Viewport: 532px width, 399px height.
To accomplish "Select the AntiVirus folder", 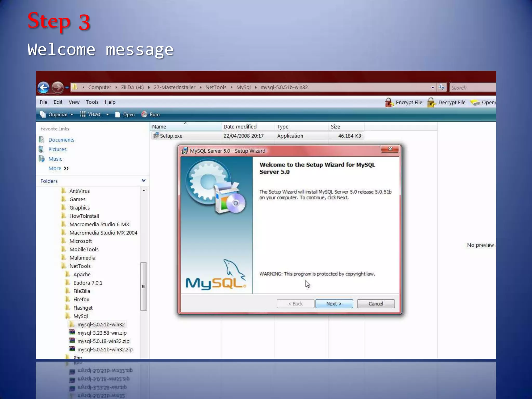I will point(79,191).
